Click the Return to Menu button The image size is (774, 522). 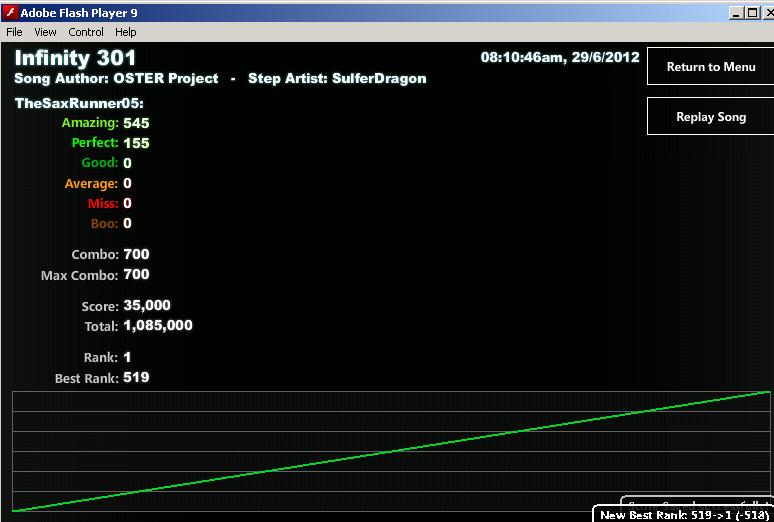tap(710, 67)
